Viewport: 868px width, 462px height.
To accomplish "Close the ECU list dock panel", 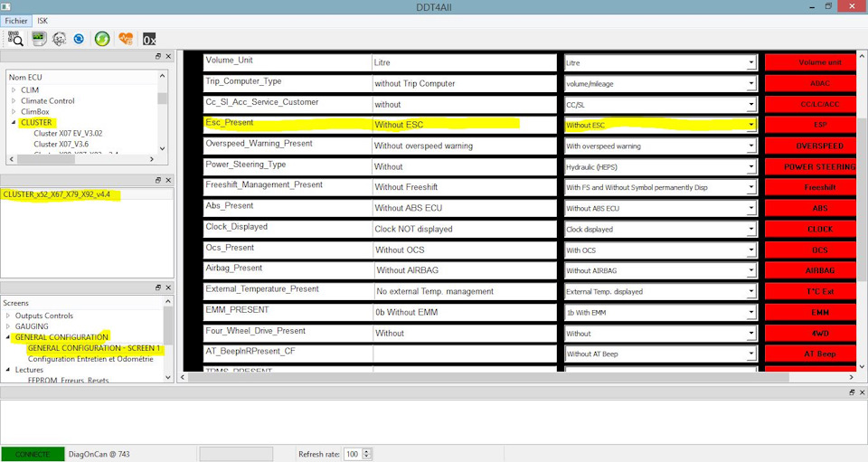I will click(x=168, y=56).
